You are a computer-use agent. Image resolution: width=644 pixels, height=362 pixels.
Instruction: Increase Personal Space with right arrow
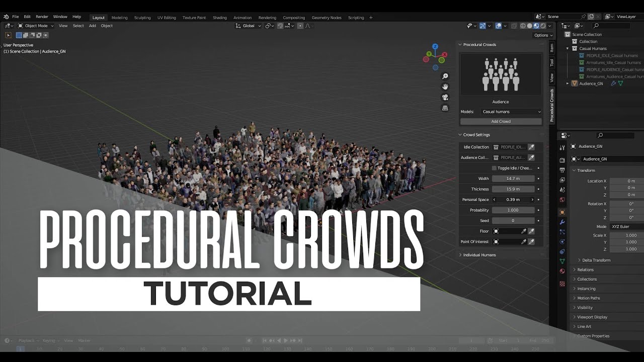(x=532, y=200)
